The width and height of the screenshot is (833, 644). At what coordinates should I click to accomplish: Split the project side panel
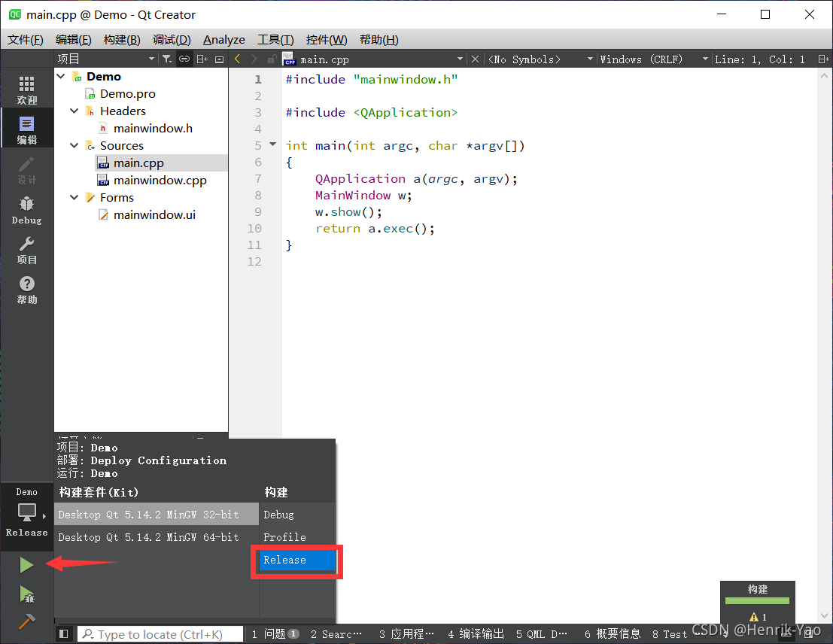tap(202, 59)
